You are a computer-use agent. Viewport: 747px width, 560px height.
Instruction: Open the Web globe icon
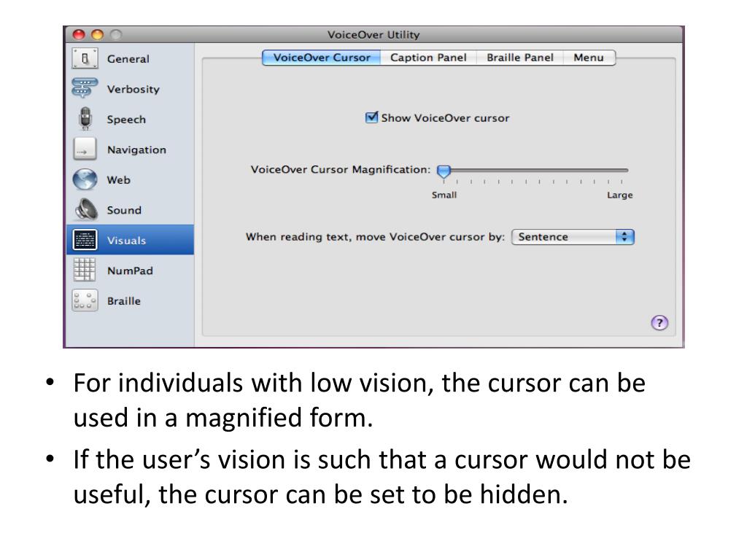(x=85, y=179)
